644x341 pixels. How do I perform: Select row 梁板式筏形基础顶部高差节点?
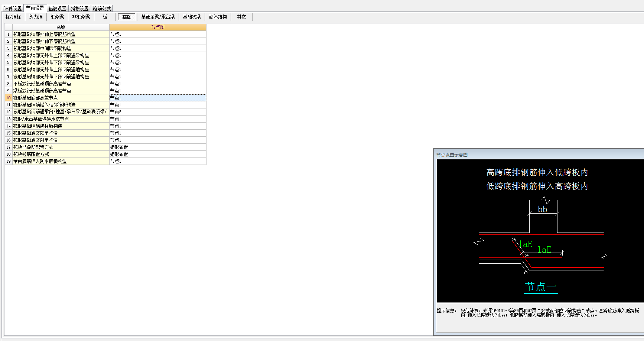61,91
